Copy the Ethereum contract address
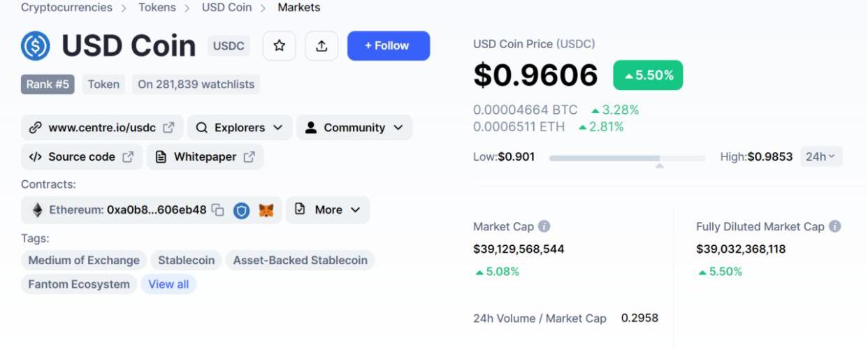 [218, 210]
